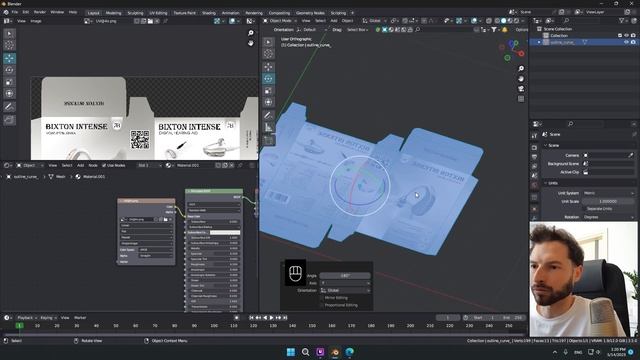Screen dimensions: 640x360
Task: Open Microsoft Edge from the taskbar
Action: click(349, 352)
